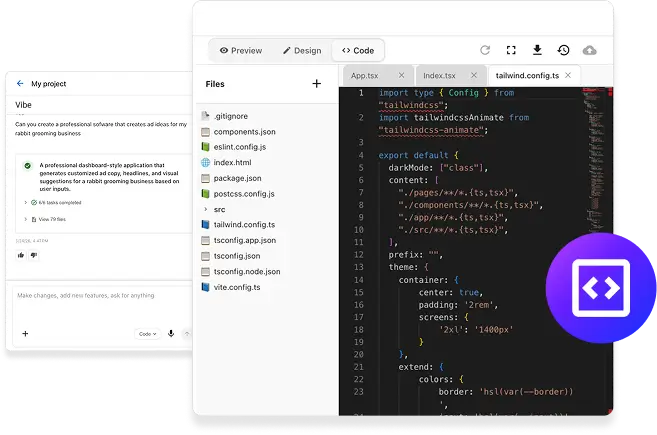657x435 pixels.
Task: Open the Code mode dropdown in chat
Action: (x=147, y=334)
